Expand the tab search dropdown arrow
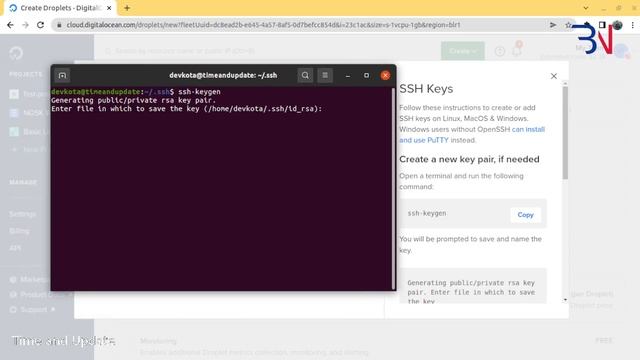 [x=586, y=8]
